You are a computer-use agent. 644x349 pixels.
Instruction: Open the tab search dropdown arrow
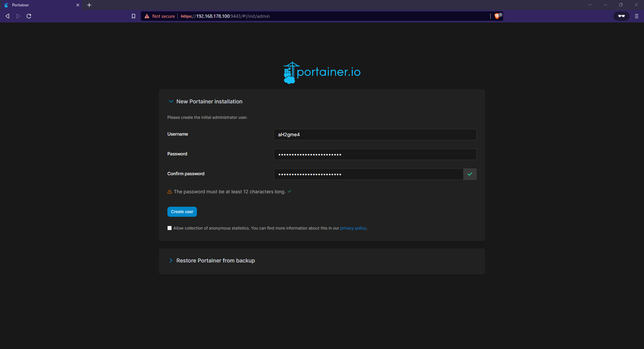point(590,5)
